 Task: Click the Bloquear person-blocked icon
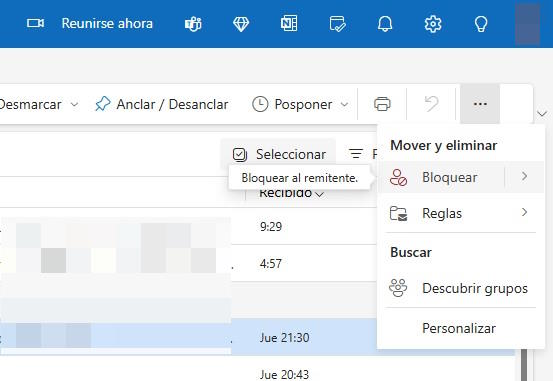(398, 177)
